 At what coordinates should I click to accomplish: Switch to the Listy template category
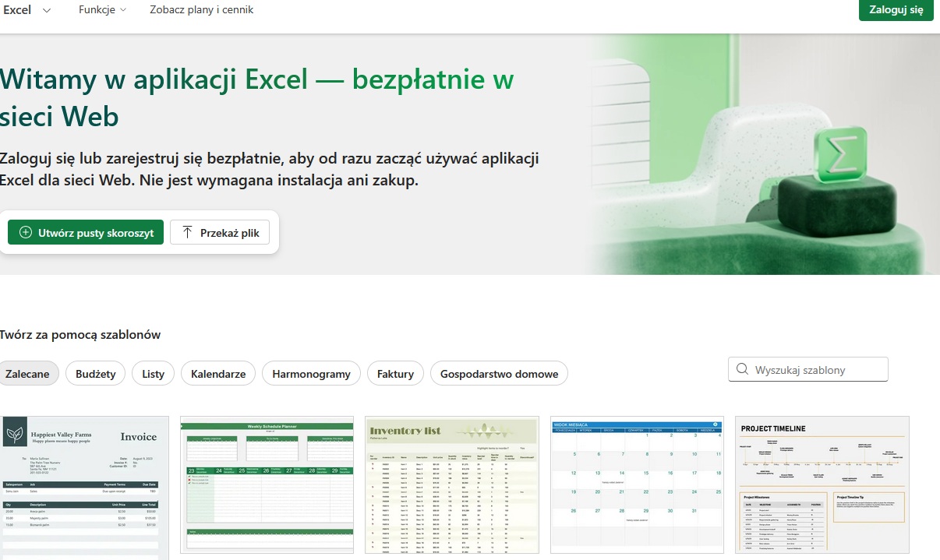[154, 374]
